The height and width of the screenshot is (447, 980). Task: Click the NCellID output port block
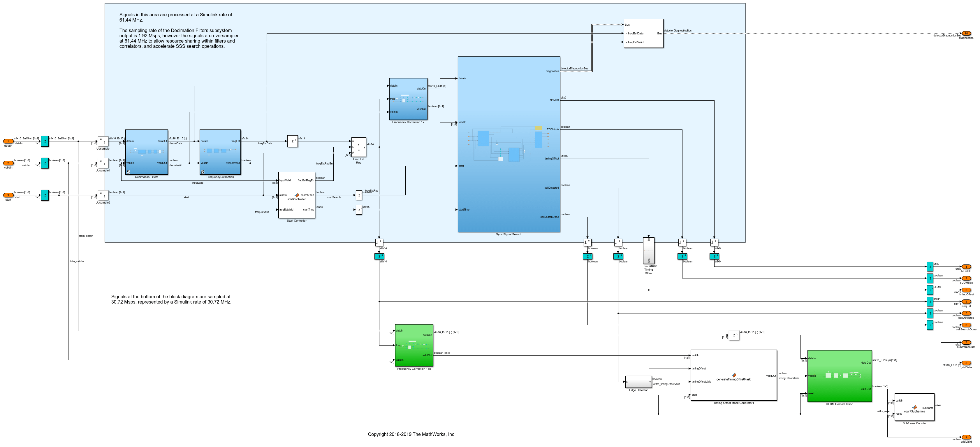click(x=966, y=267)
